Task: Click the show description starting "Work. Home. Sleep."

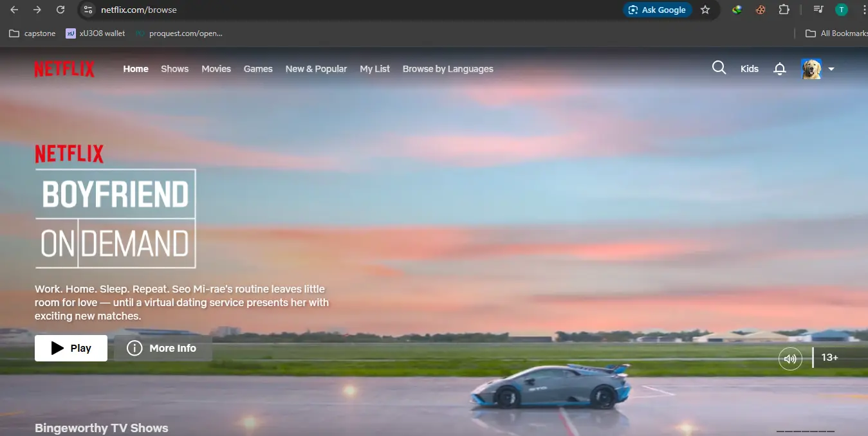Action: [x=182, y=302]
